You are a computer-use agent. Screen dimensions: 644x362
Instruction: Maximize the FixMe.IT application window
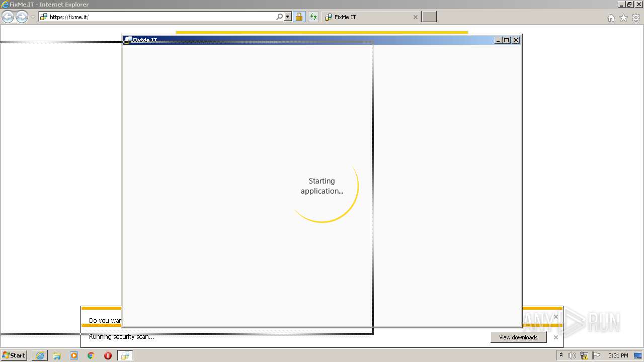point(507,40)
